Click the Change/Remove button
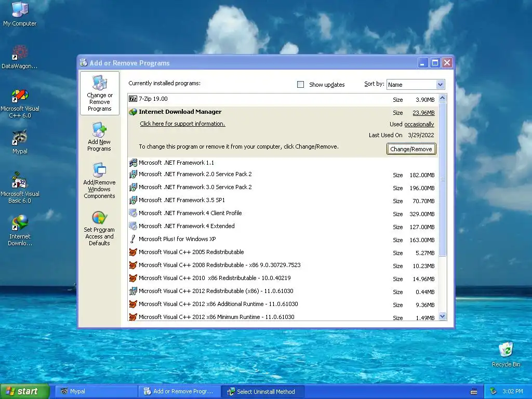The width and height of the screenshot is (532, 399). 411,149
